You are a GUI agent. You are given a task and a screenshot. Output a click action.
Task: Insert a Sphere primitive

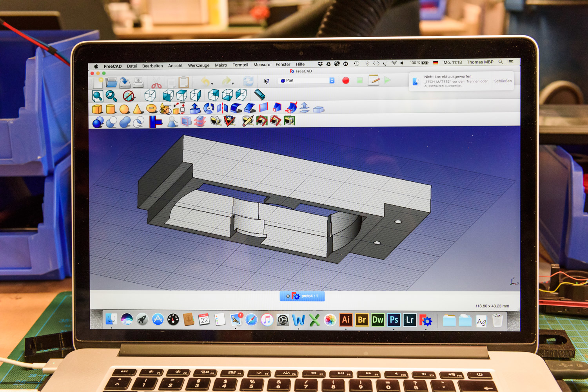coord(124,109)
